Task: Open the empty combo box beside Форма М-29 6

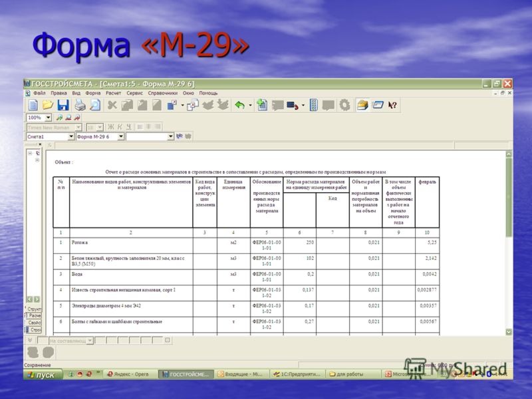Action: pos(171,136)
